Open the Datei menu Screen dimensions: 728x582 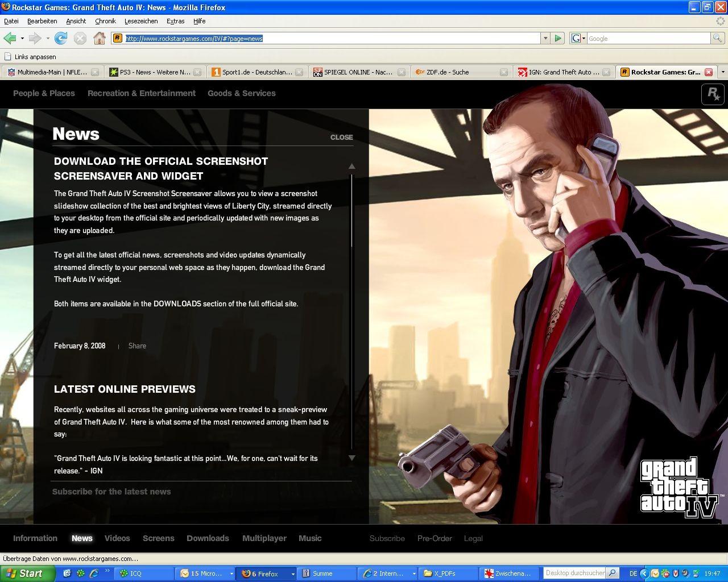11,21
